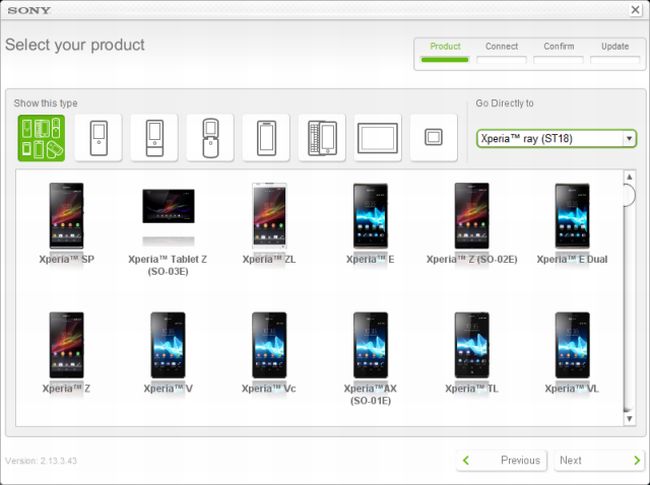Select the Xperia Z phone image
The width and height of the screenshot is (650, 485).
point(66,345)
